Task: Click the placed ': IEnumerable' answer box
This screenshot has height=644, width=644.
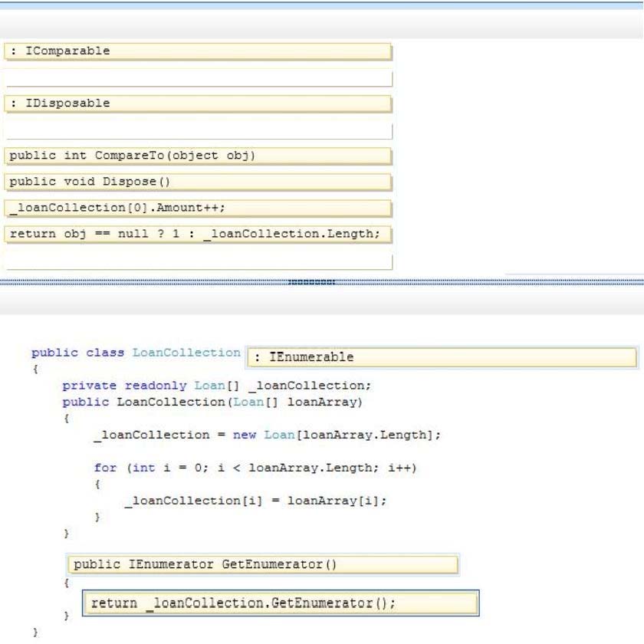Action: [x=442, y=357]
